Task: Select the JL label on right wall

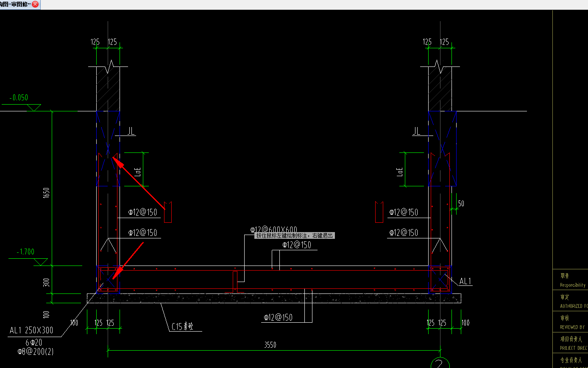Action: 416,131
